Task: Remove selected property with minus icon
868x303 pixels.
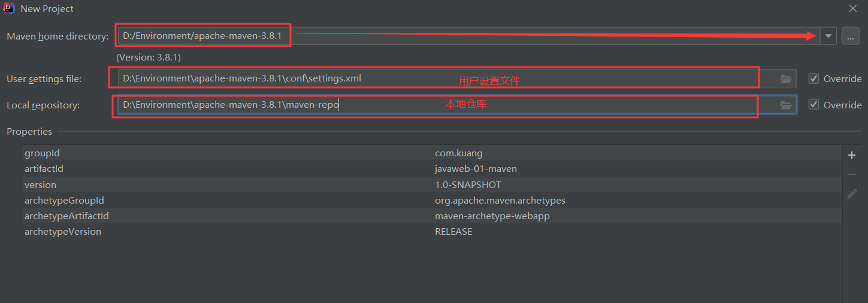Action: [852, 174]
